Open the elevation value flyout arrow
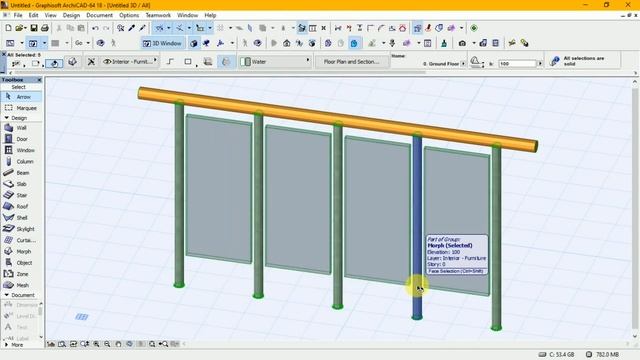The image size is (640, 360). pos(540,64)
